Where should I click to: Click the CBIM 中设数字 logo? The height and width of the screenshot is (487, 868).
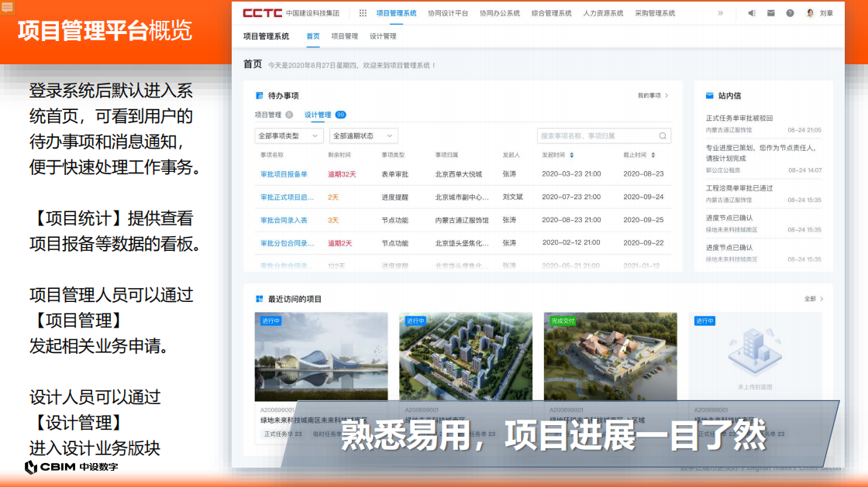[71, 467]
